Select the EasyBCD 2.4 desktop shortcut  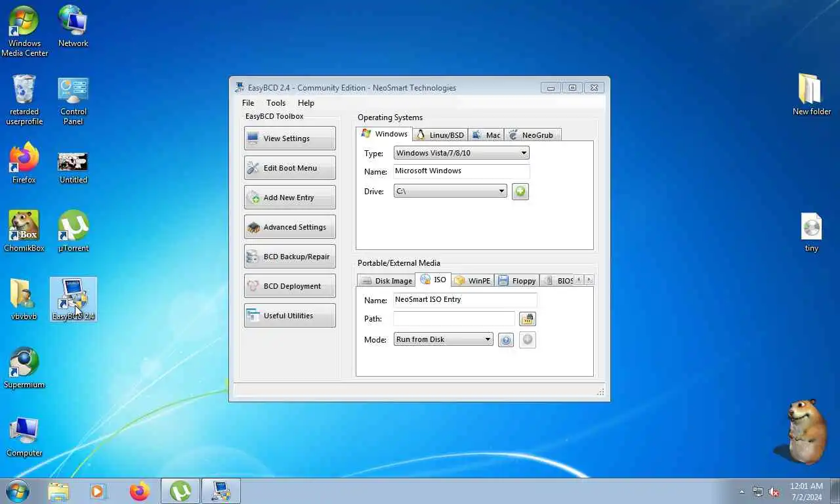point(73,300)
